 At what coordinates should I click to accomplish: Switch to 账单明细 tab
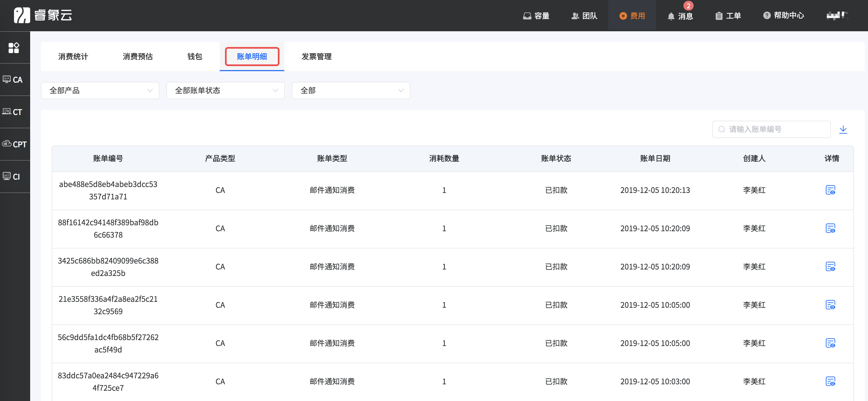coord(252,56)
